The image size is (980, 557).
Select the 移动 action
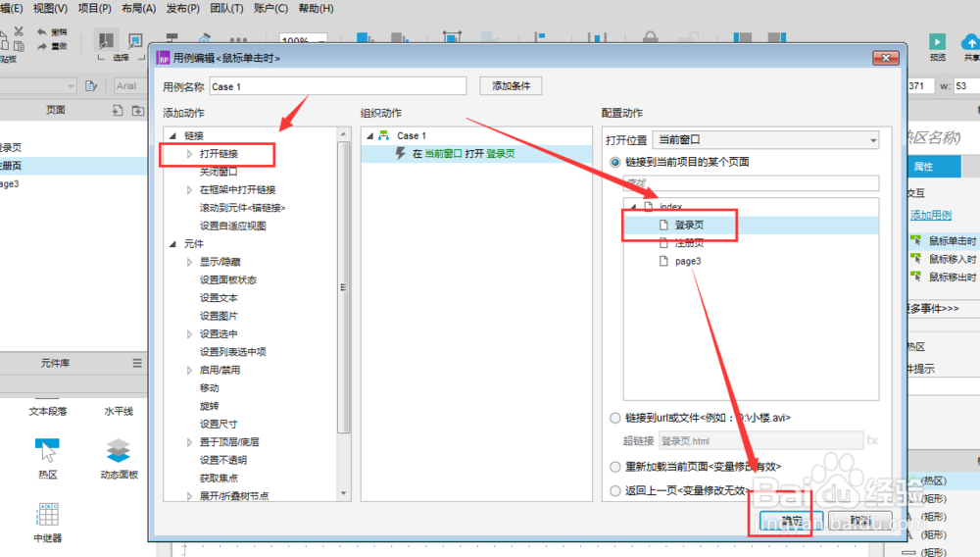(x=210, y=388)
